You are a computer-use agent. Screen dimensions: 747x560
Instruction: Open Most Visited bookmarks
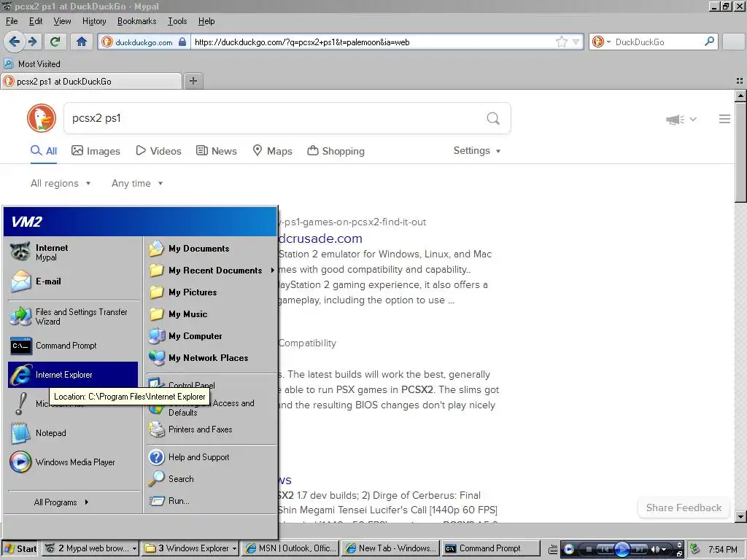point(32,64)
